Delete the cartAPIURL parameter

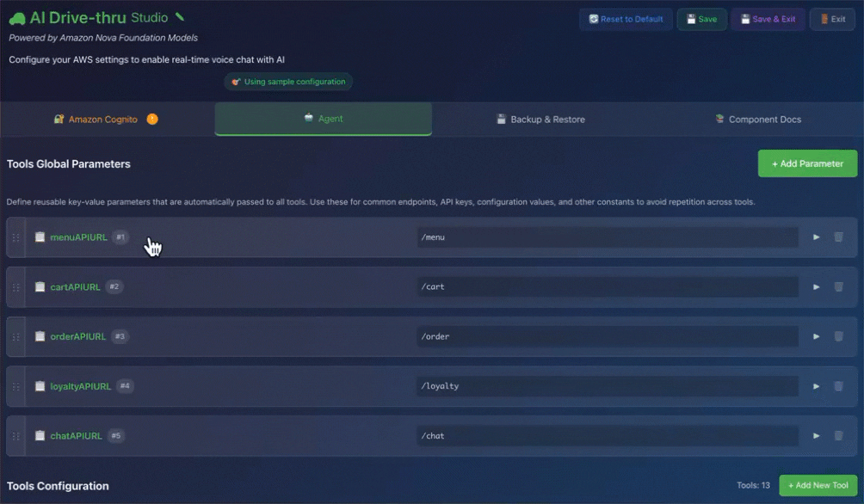pos(839,286)
